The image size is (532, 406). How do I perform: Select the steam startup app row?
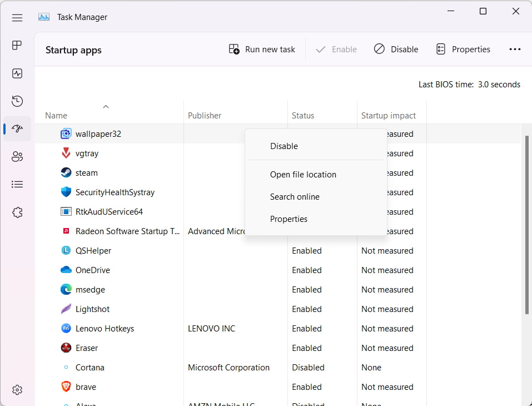[x=86, y=173]
